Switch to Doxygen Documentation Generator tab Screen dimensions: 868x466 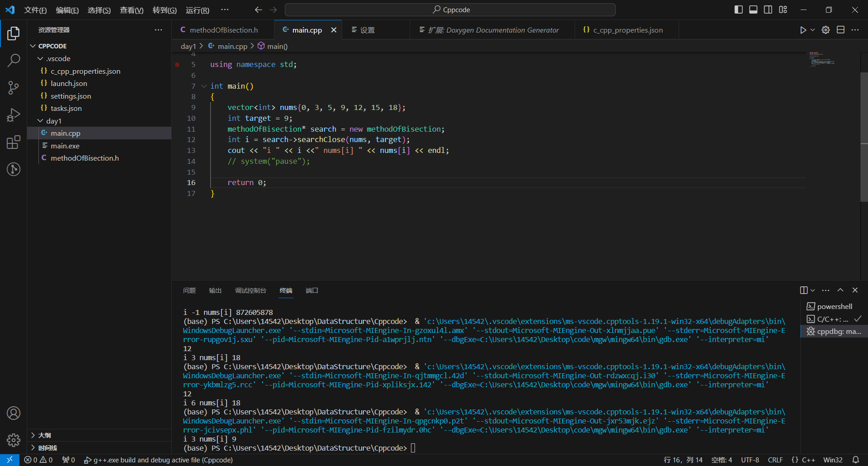(x=492, y=30)
